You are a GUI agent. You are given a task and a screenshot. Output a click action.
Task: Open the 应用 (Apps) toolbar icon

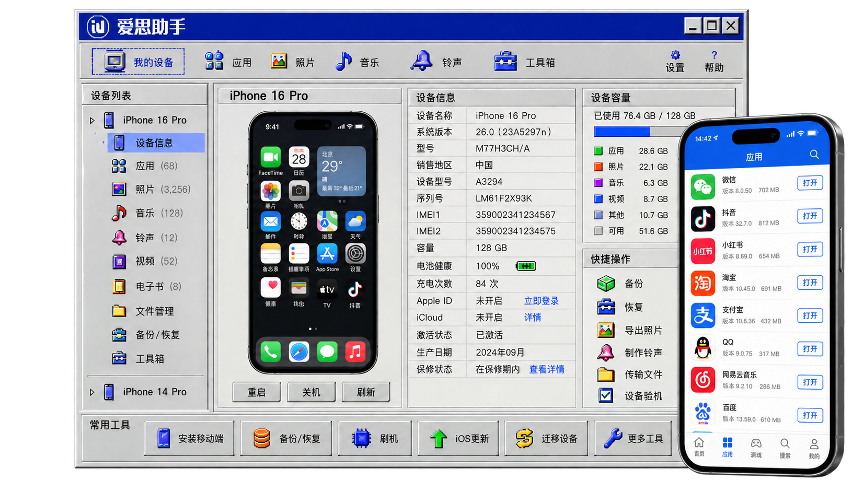coord(214,61)
